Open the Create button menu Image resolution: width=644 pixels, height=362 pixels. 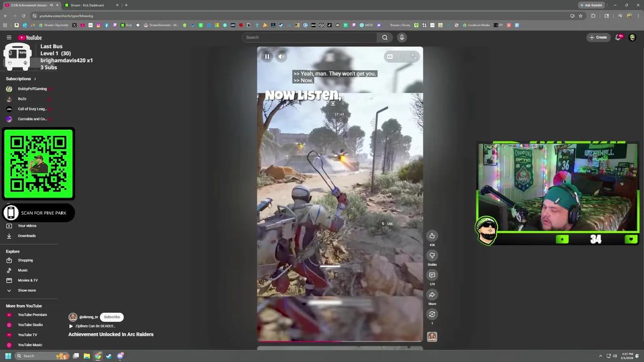598,37
